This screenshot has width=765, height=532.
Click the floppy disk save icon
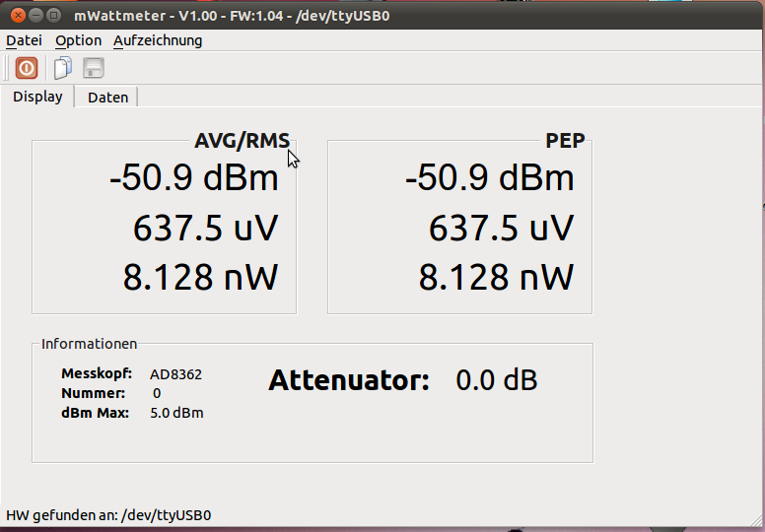pyautogui.click(x=94, y=68)
